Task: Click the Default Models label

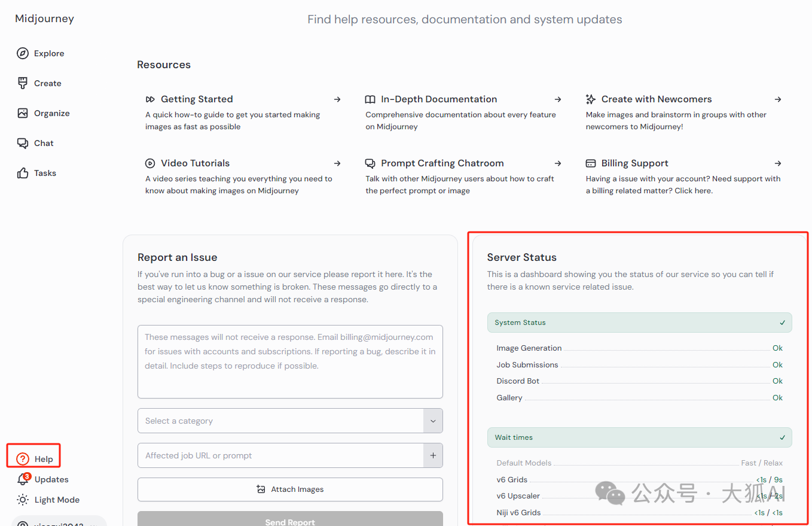Action: tap(524, 463)
